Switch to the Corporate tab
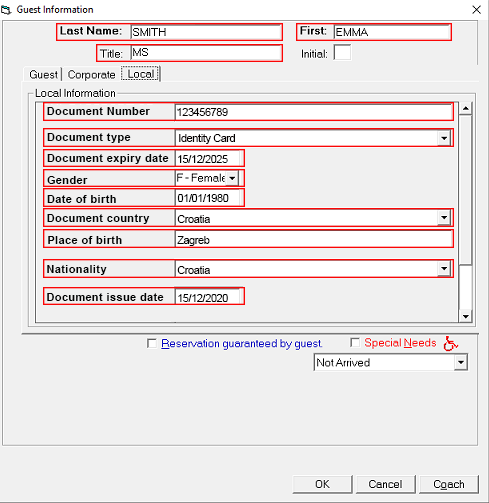The height and width of the screenshot is (503, 489). coord(91,74)
